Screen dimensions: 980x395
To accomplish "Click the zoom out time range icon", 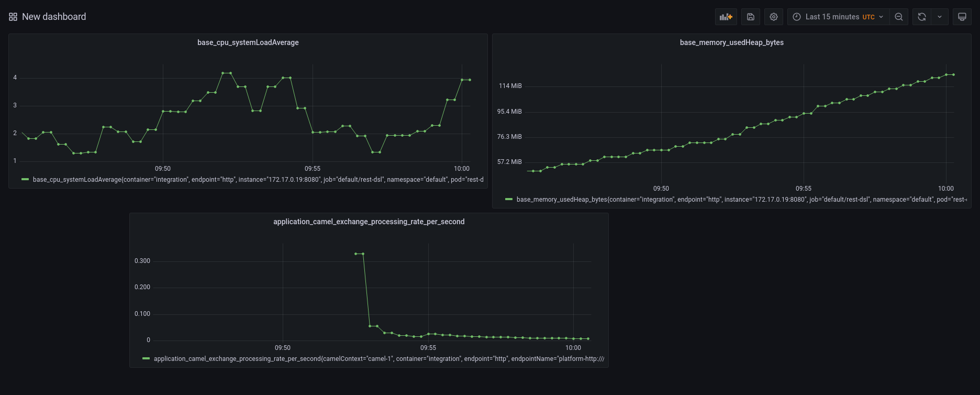I will (898, 17).
